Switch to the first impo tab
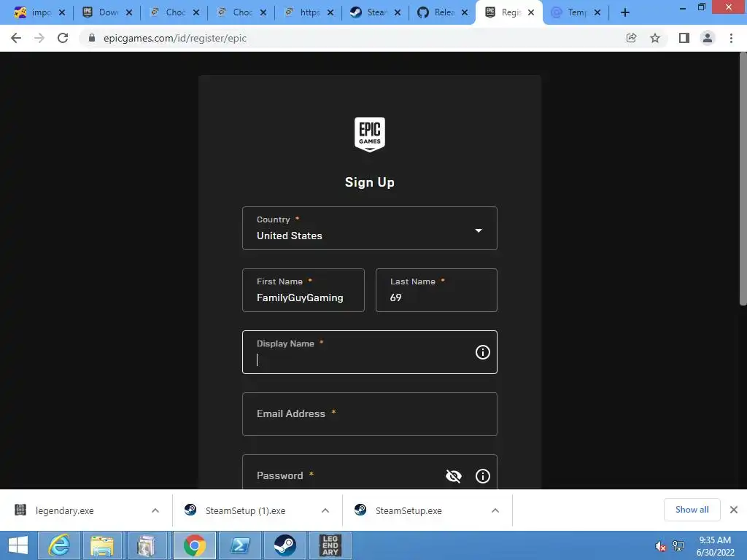 (40, 12)
